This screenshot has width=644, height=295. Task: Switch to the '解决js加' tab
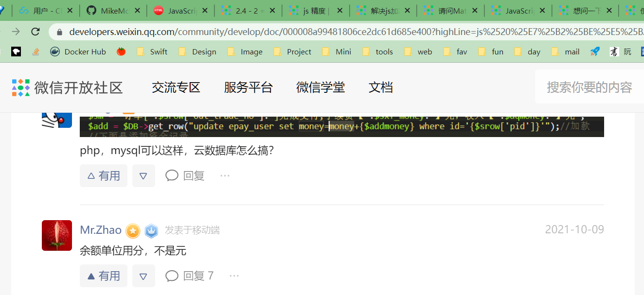click(383, 11)
